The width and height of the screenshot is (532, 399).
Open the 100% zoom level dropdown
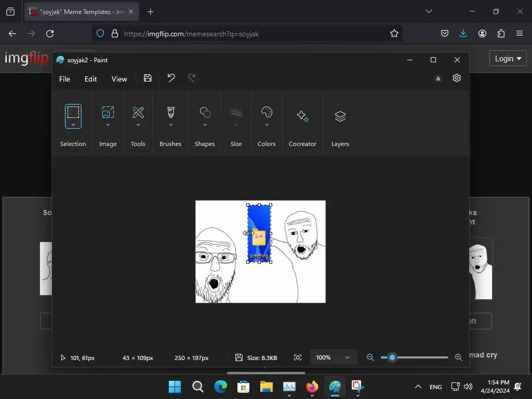point(333,357)
